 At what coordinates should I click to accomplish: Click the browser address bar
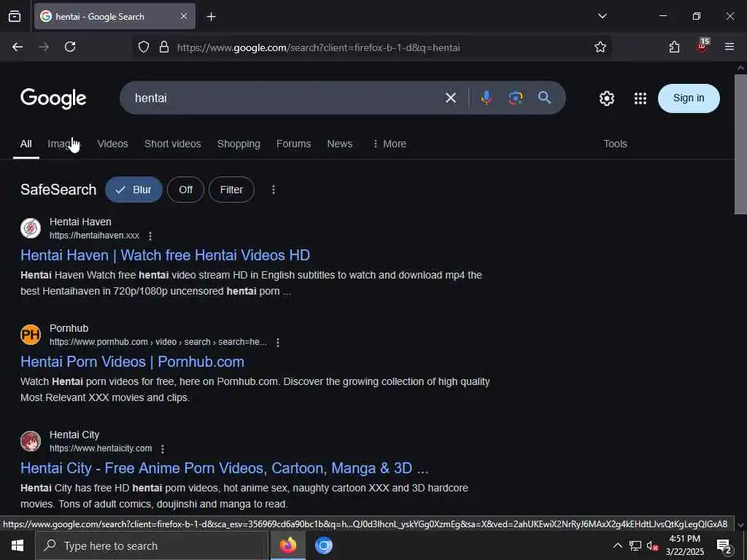[x=371, y=47]
